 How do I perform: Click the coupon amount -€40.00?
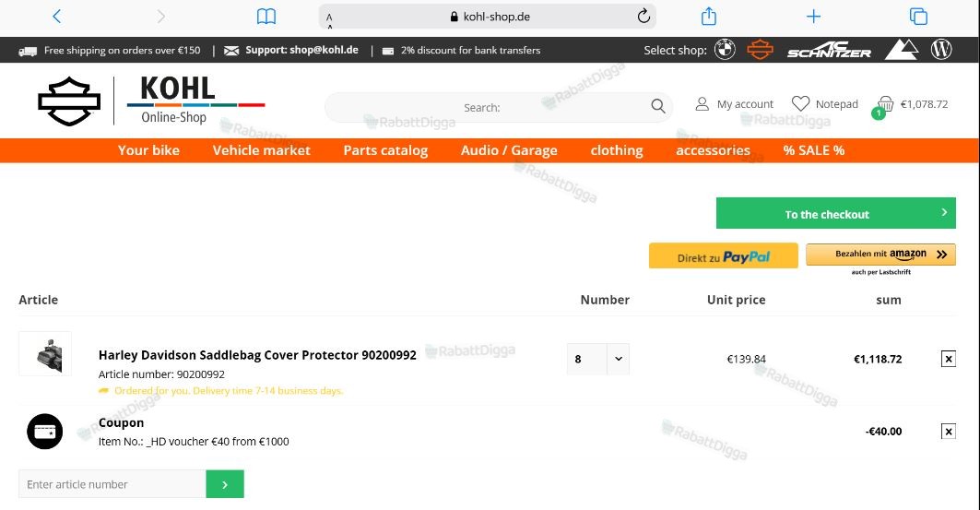(x=883, y=432)
